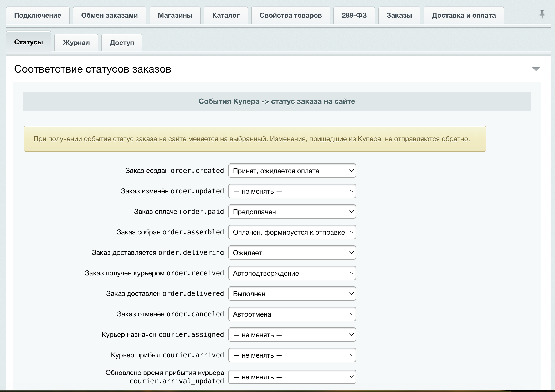Screen dimensions: 555x392
Task: Change the order.paid status dropdown
Action: click(292, 212)
